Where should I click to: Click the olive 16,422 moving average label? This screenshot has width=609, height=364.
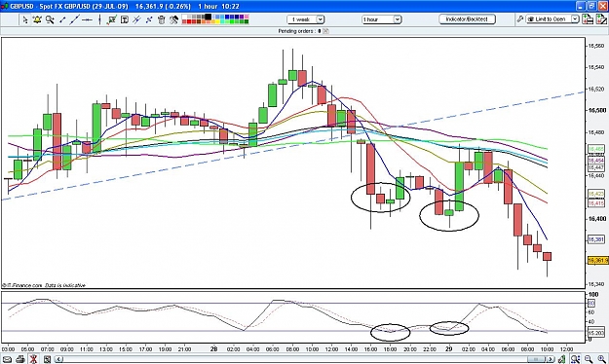[596, 194]
